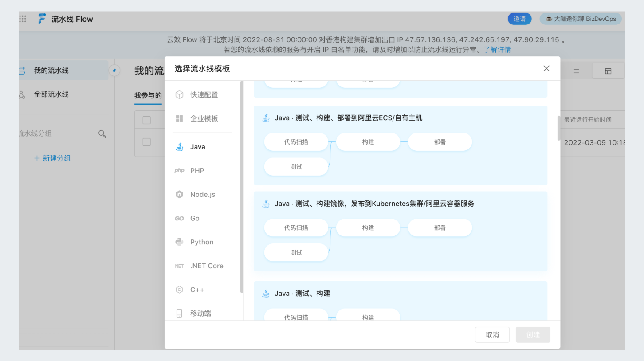Click 测试 stage in Kubernetes template
The height and width of the screenshot is (361, 644).
click(x=296, y=252)
